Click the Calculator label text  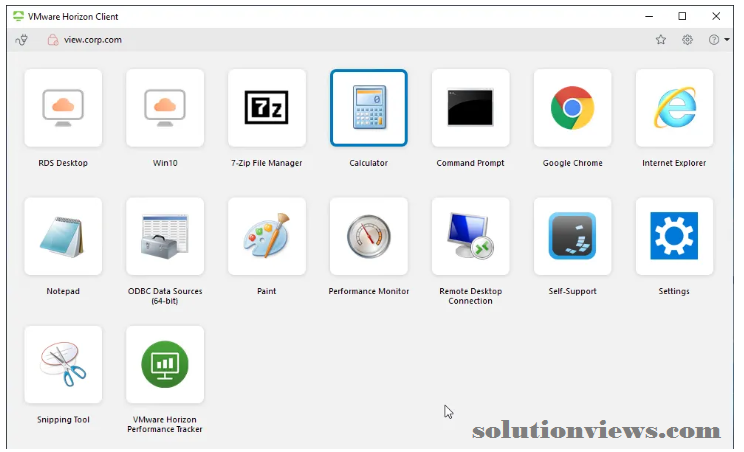pyautogui.click(x=369, y=163)
